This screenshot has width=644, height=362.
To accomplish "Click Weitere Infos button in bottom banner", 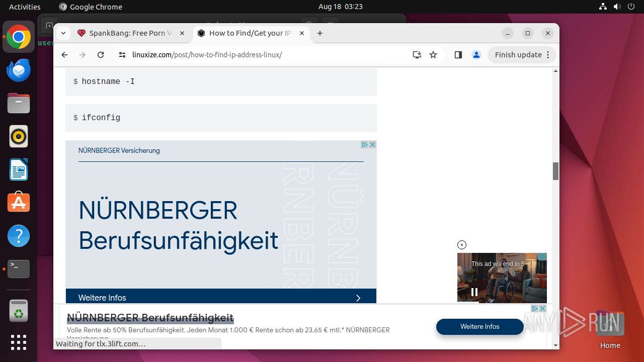I will pyautogui.click(x=480, y=327).
